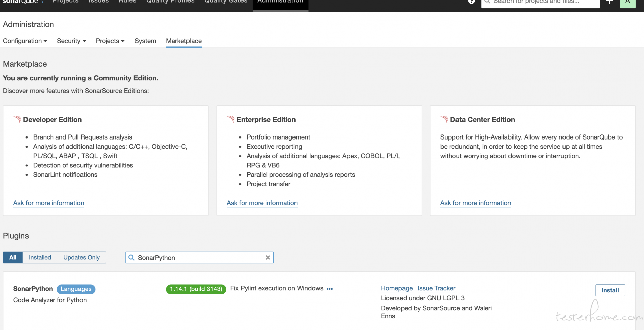The width and height of the screenshot is (644, 330).
Task: Open Quality Gates in top navigation
Action: 226,2
